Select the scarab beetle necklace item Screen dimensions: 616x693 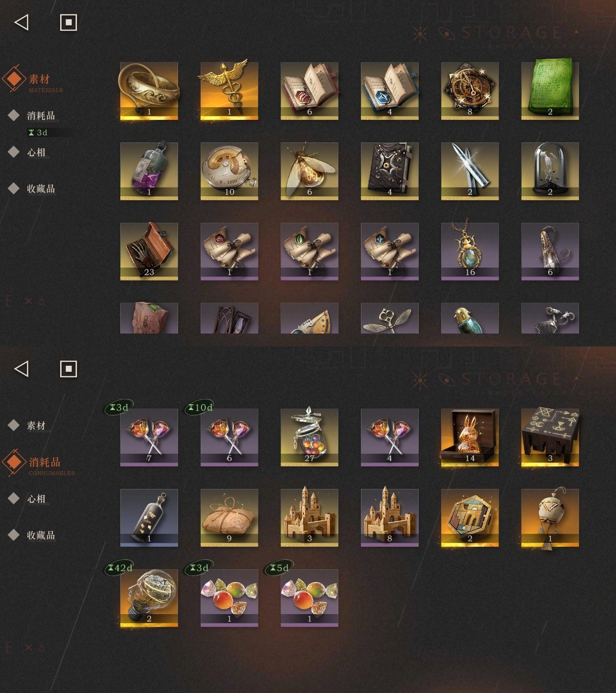[x=470, y=252]
